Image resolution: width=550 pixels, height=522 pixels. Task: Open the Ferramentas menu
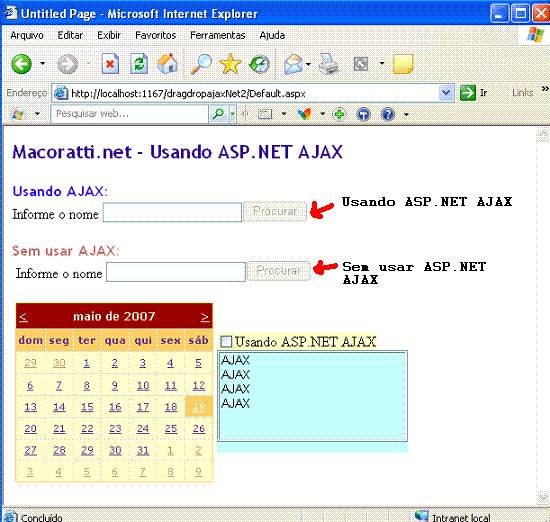[x=217, y=35]
